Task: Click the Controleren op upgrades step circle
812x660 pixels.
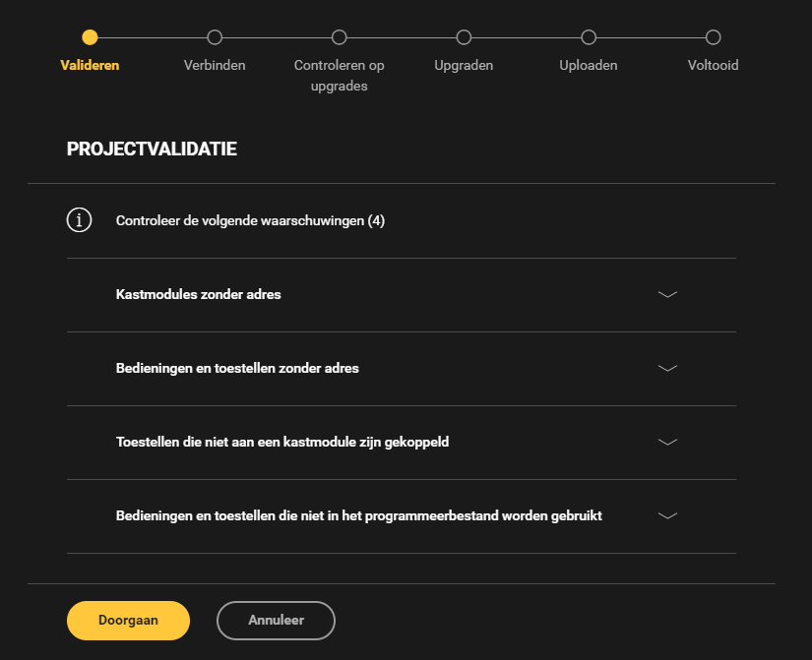Action: [x=340, y=37]
